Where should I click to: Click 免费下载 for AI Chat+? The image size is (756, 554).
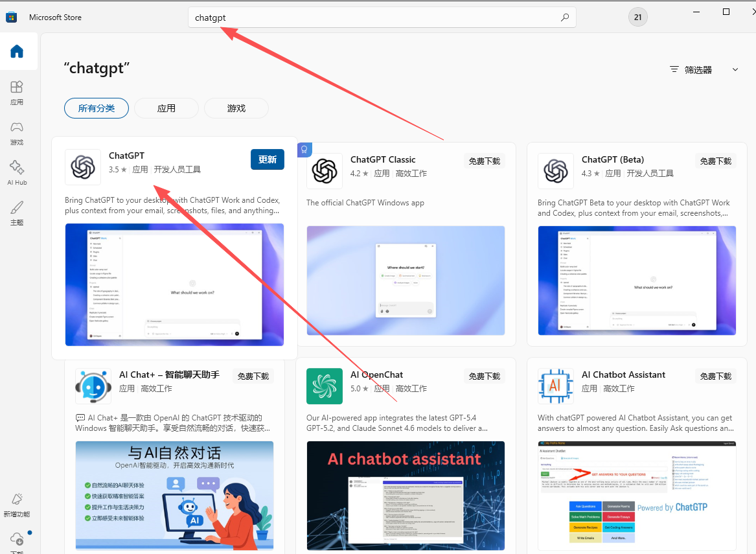point(253,376)
